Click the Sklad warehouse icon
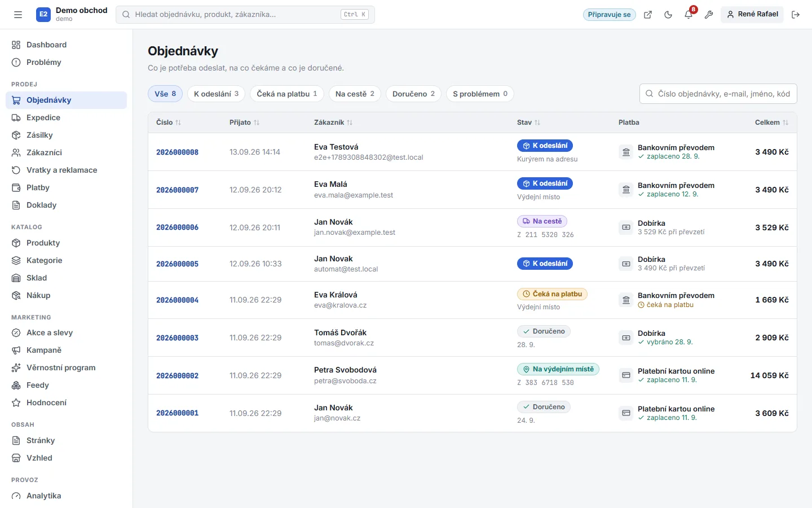The width and height of the screenshot is (812, 508). point(16,278)
